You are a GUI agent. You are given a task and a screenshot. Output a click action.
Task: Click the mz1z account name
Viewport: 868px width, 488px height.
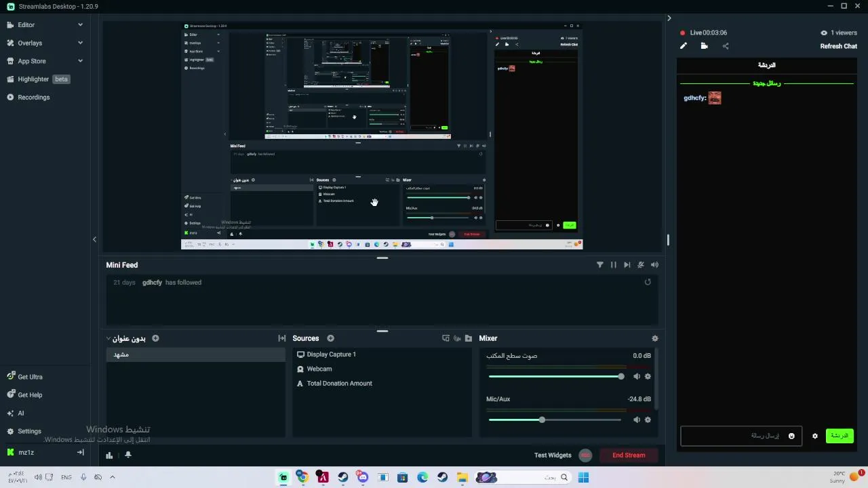click(x=26, y=452)
